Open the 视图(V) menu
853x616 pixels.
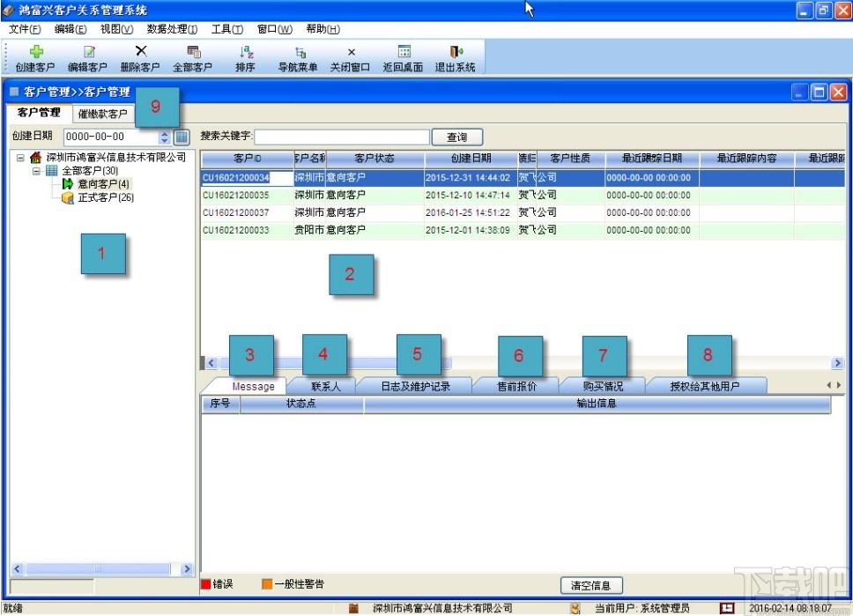117,29
